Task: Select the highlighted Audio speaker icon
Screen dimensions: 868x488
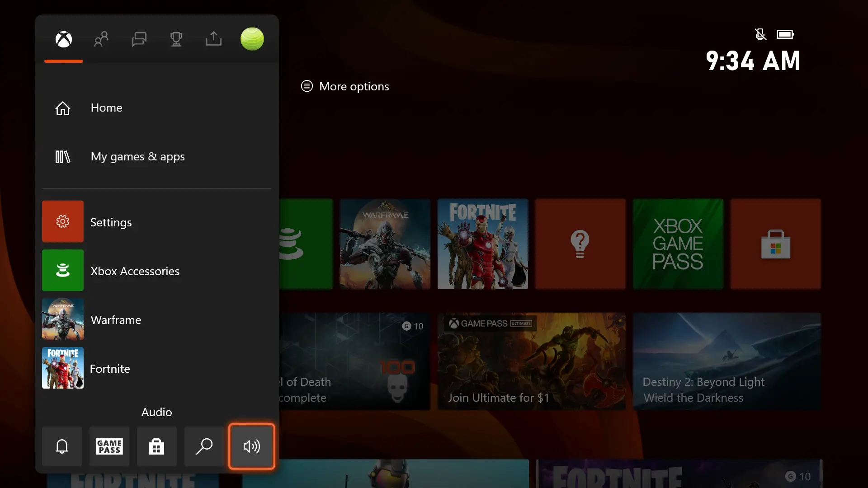Action: click(251, 446)
